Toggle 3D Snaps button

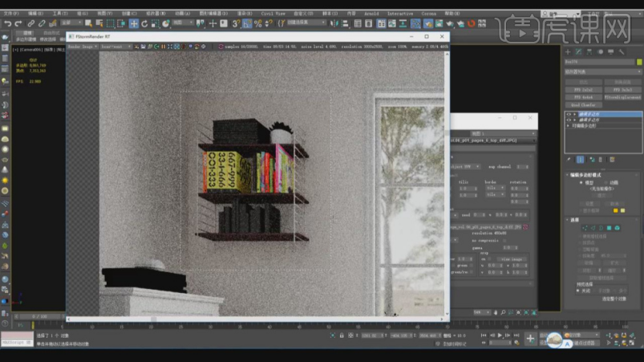pos(236,23)
